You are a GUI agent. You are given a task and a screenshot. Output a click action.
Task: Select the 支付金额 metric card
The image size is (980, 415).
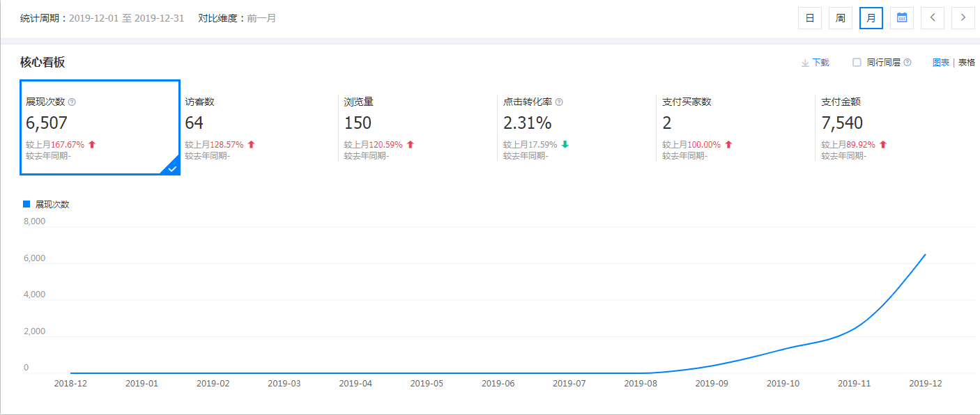tap(894, 127)
